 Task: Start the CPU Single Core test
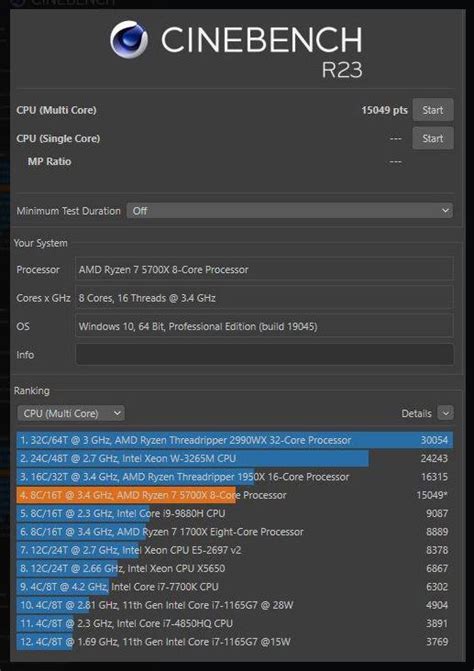coord(433,138)
